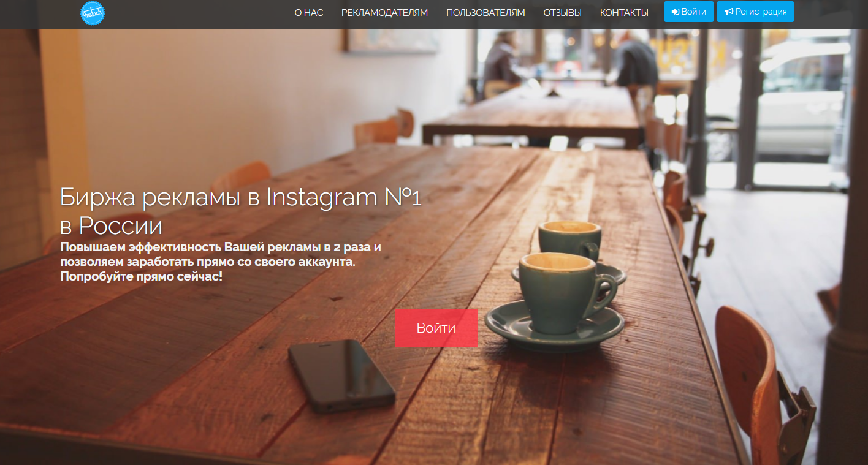Click the sign-in arrow icon in navbar
Image resolution: width=868 pixels, height=465 pixels.
675,12
